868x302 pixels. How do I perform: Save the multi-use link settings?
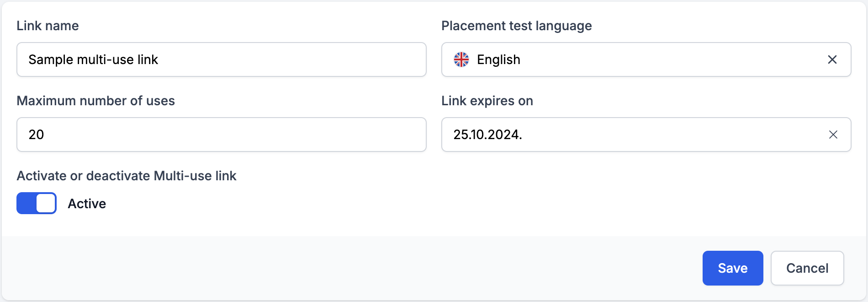tap(733, 268)
